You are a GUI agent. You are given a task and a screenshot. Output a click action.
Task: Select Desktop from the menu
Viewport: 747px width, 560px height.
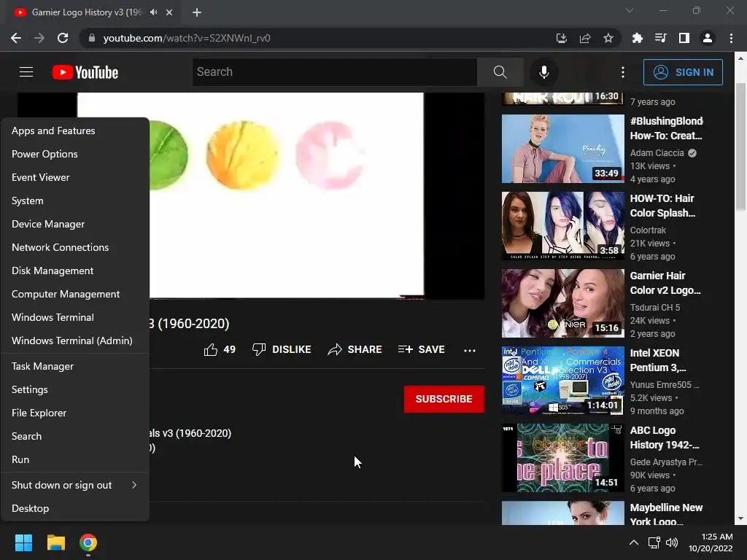[x=75, y=508]
